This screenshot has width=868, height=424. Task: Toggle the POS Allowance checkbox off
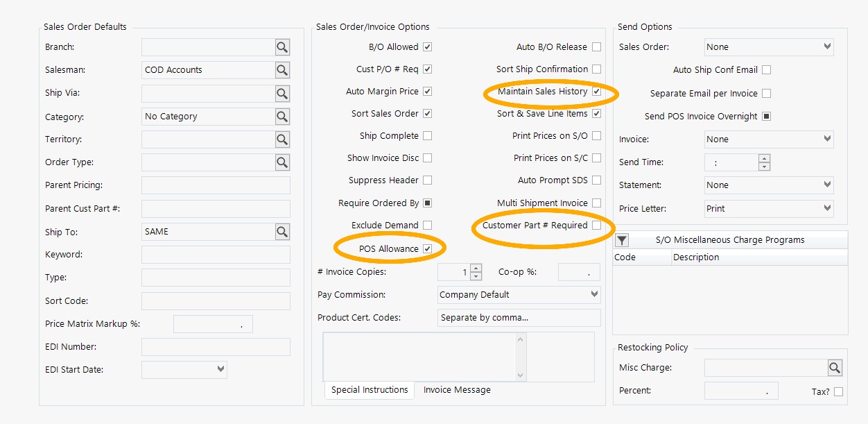point(428,247)
